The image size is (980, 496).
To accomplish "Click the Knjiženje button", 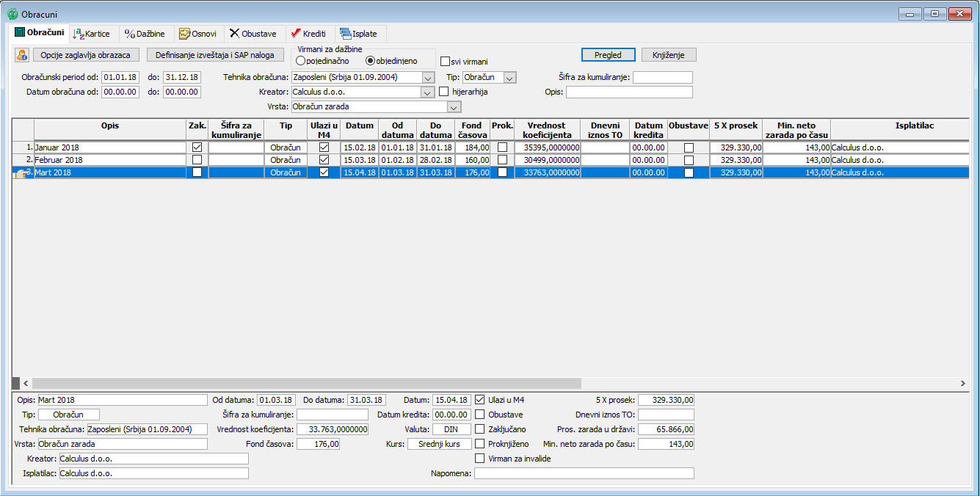I will [669, 55].
